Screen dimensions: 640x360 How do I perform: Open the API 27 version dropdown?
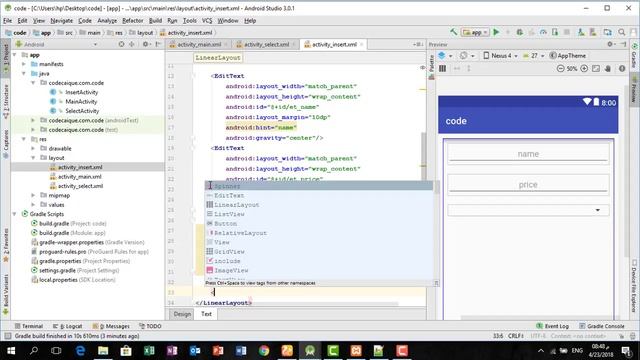tap(534, 56)
